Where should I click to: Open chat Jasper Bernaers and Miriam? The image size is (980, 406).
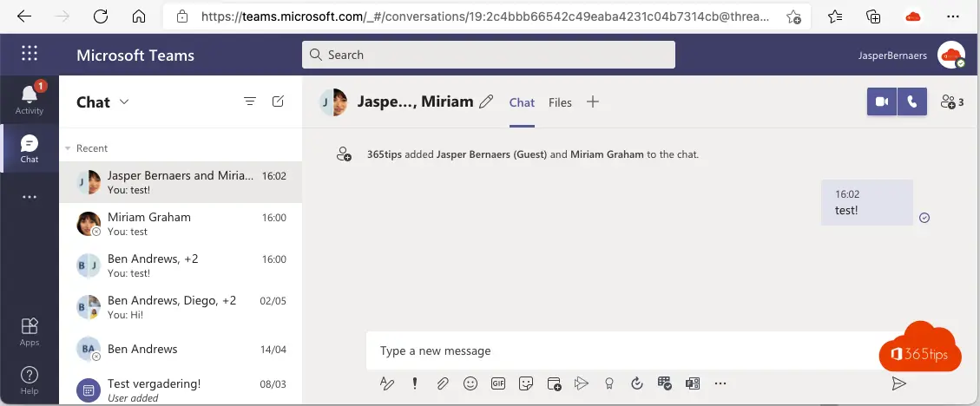[181, 182]
